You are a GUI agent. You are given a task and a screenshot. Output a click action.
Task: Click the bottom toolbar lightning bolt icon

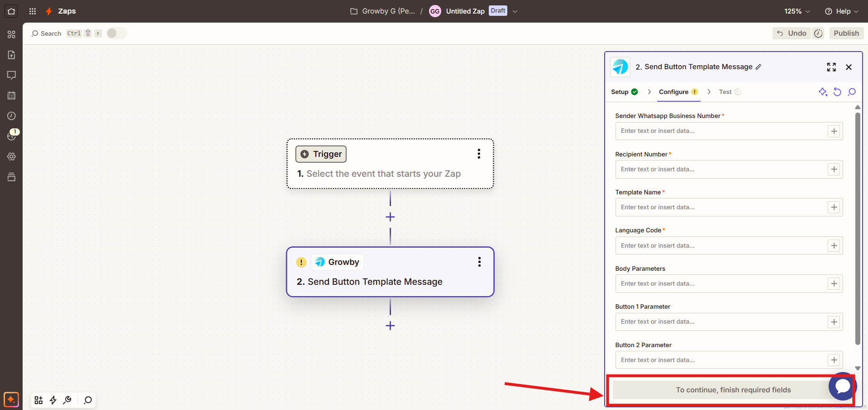pyautogui.click(x=53, y=400)
